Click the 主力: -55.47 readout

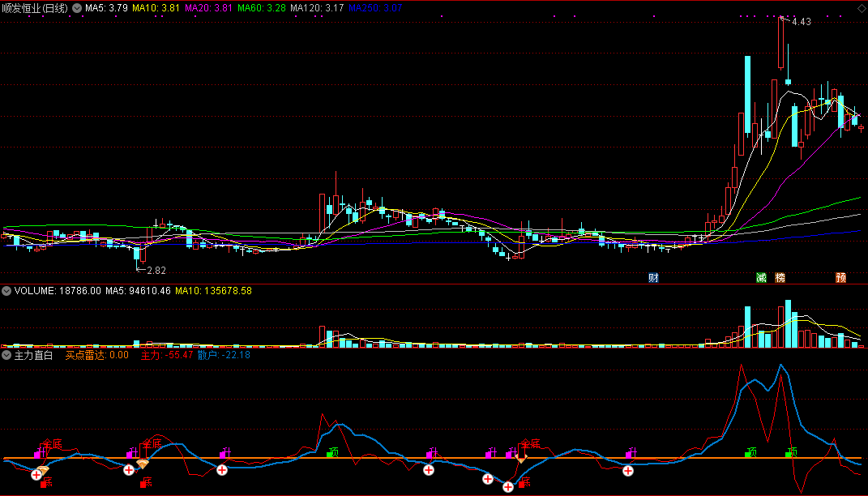[x=167, y=355]
